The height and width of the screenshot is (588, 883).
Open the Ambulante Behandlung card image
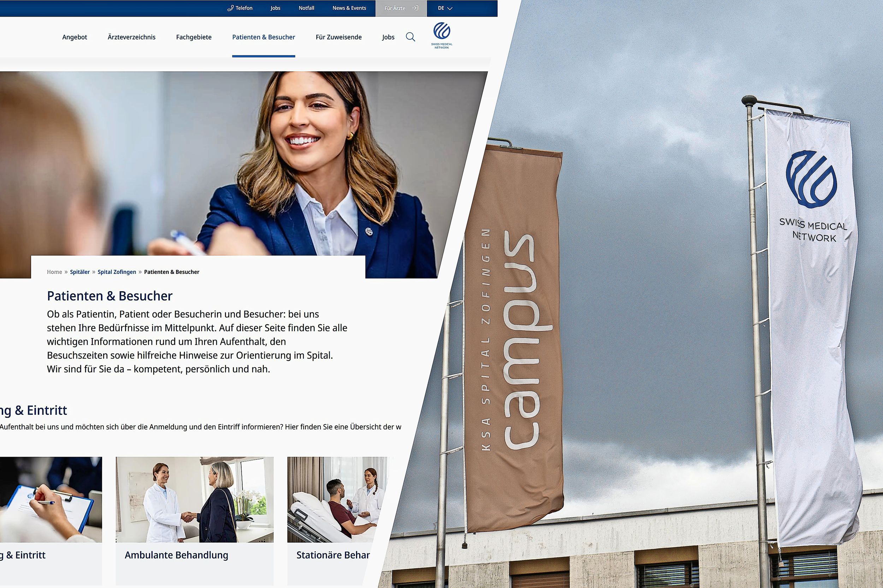(194, 499)
